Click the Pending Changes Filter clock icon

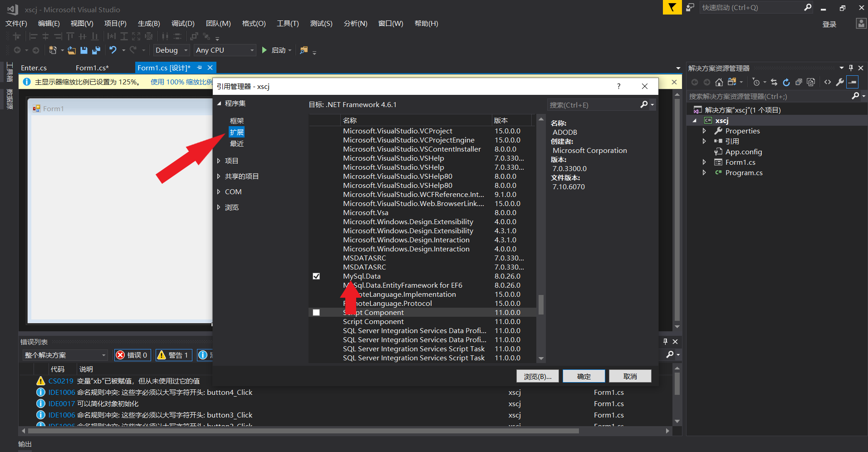[755, 82]
